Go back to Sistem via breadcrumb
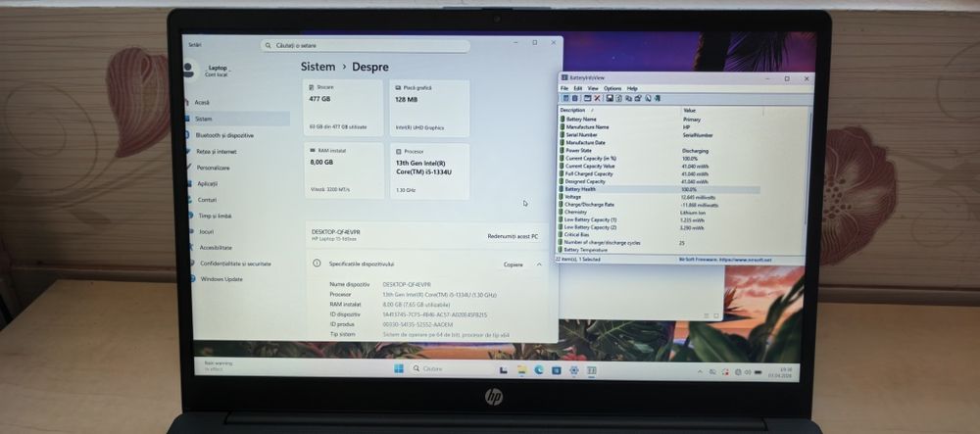The width and height of the screenshot is (980, 434). click(x=318, y=67)
